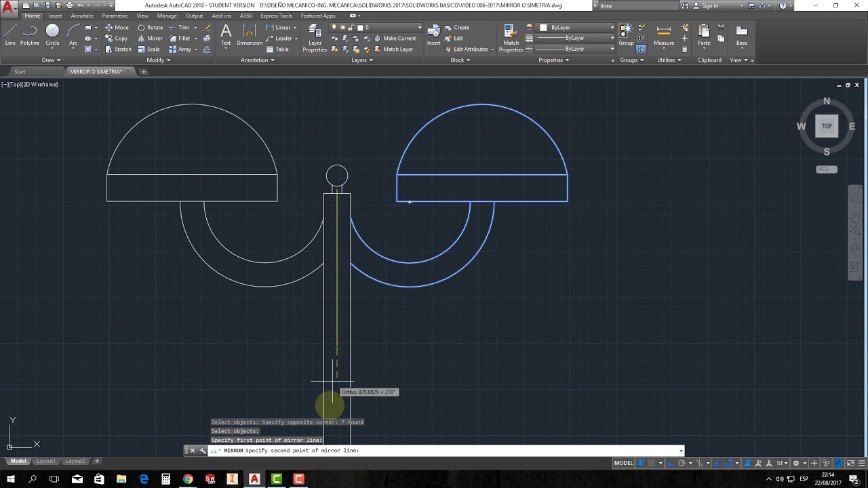The width and height of the screenshot is (868, 488).
Task: Click Create block button
Action: tap(457, 28)
